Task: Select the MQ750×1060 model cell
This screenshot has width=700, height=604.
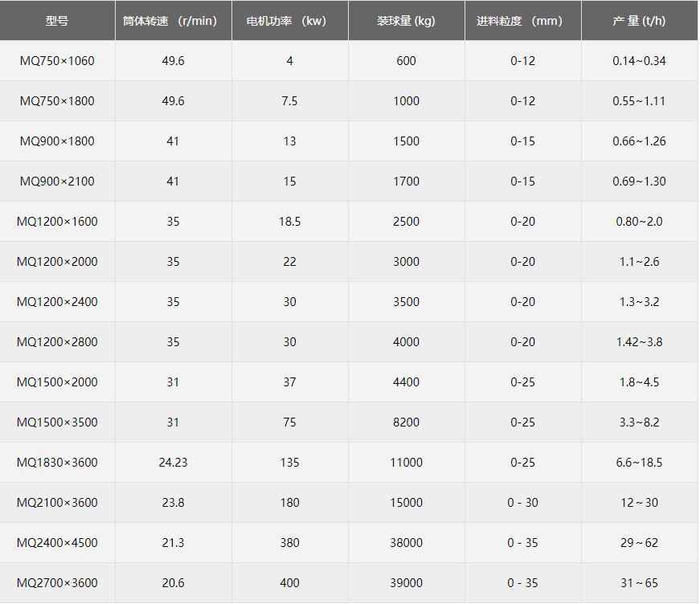Action: 57,61
